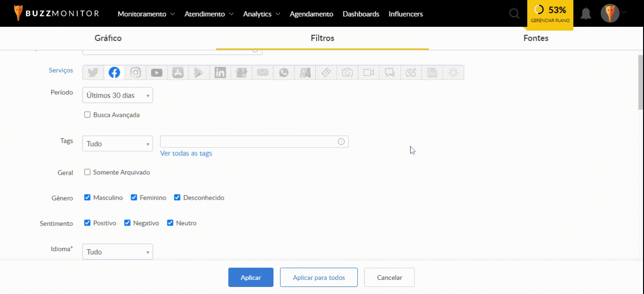
Task: Enable the Busca Avançada checkbox
Action: (x=87, y=114)
